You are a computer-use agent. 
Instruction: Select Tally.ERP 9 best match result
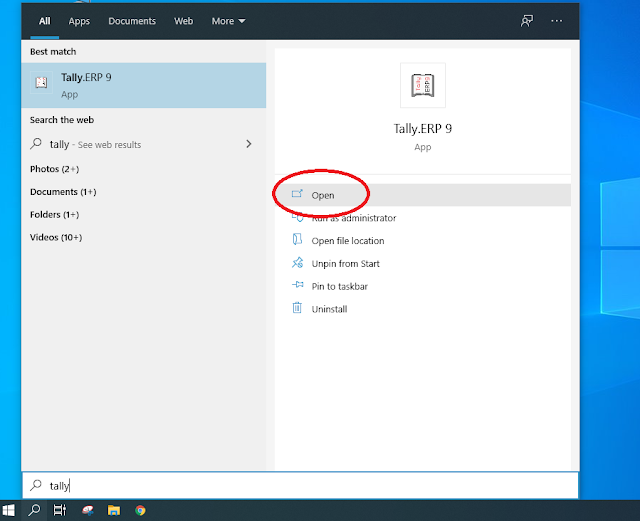click(x=144, y=85)
